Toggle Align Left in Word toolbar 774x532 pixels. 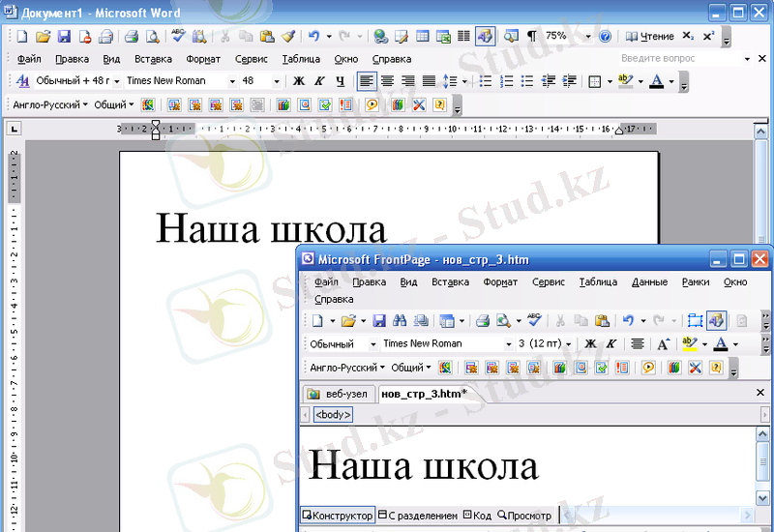coord(367,81)
